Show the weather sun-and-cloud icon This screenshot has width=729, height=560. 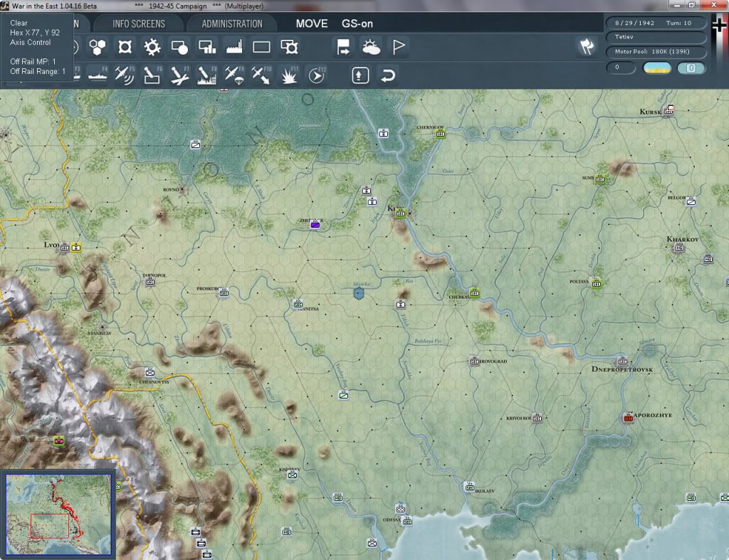pos(371,47)
